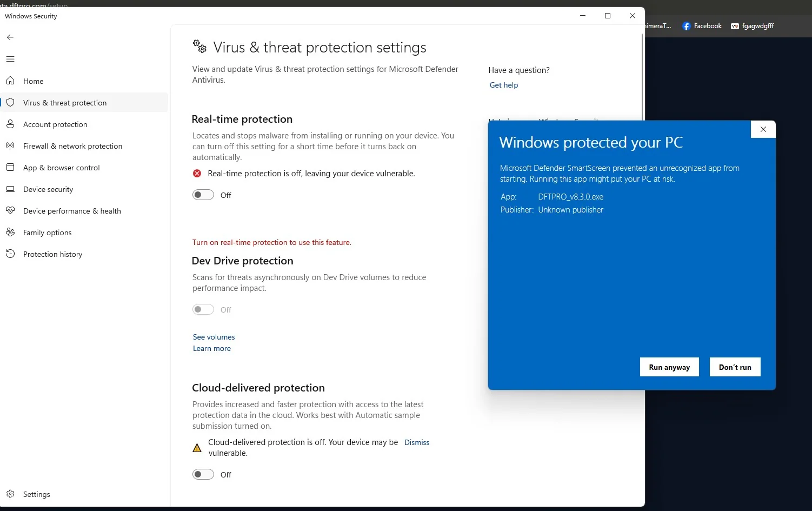
Task: Open Firewall & network protection page
Action: click(x=85, y=145)
